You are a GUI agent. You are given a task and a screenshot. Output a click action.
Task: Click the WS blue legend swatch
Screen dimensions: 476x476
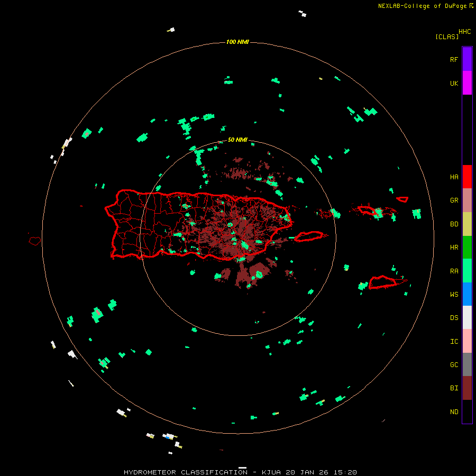[x=467, y=294]
